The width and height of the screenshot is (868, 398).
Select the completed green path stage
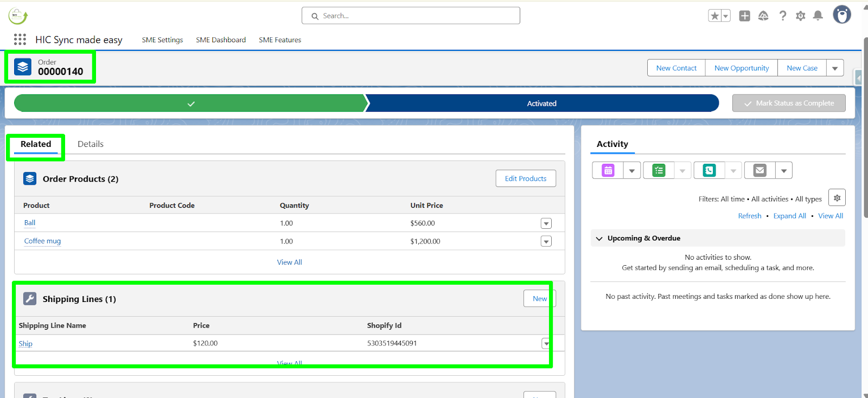[x=190, y=103]
